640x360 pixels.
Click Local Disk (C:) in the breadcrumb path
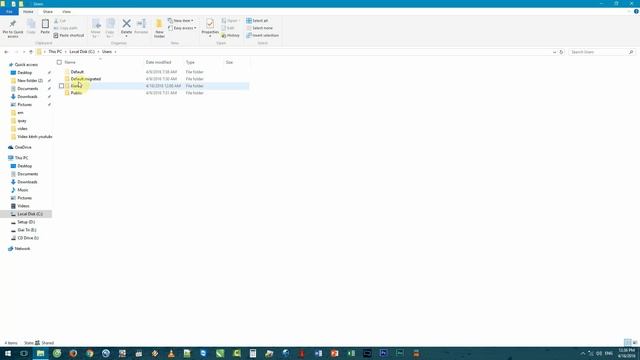[x=82, y=52]
